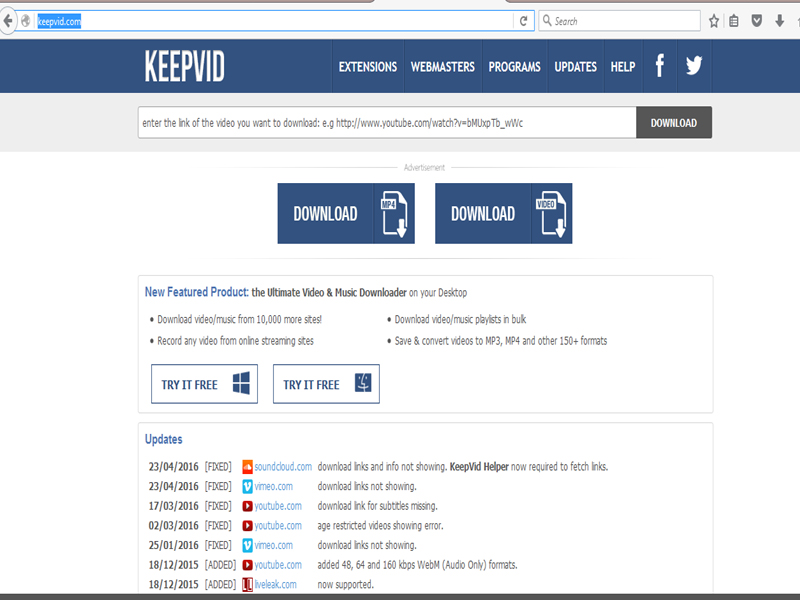800x600 pixels.
Task: Click the browser Search box
Action: [x=619, y=21]
